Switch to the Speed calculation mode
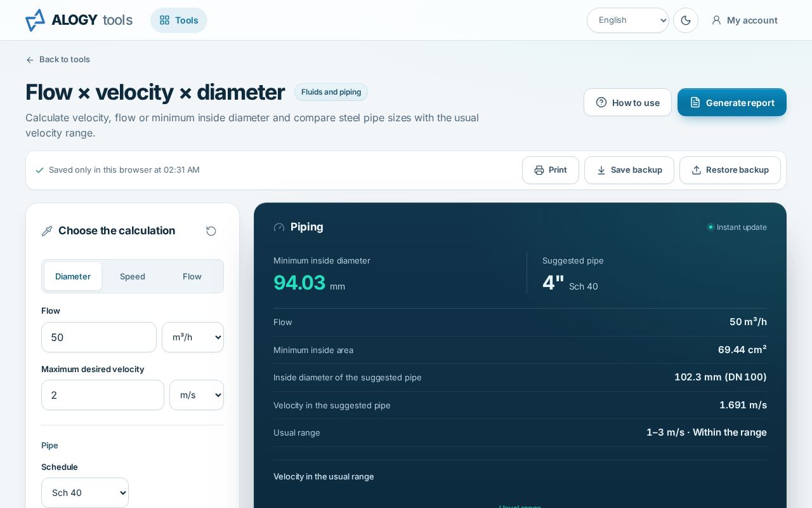 pos(133,276)
